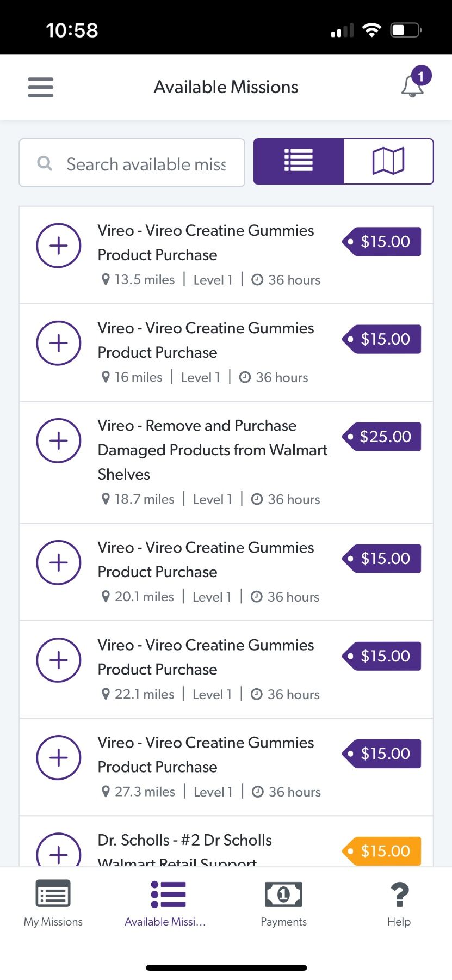Select the Available Missions bottom tab
This screenshot has height=980, width=452.
click(165, 903)
